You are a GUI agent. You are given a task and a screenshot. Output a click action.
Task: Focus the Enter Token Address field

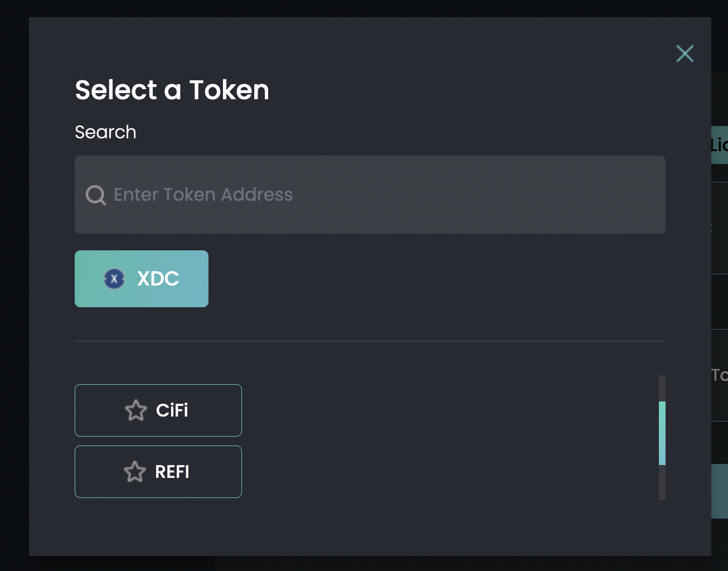[379, 195]
